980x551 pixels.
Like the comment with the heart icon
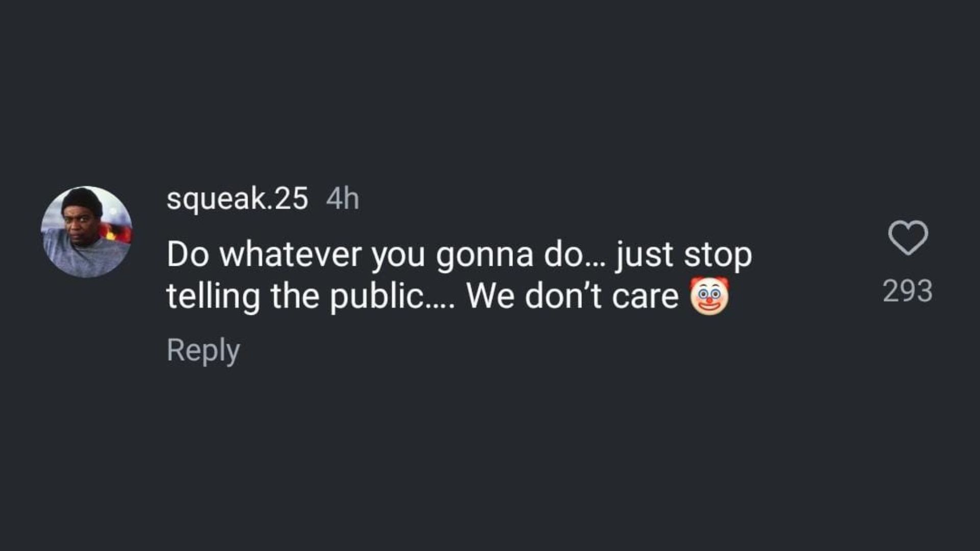908,238
